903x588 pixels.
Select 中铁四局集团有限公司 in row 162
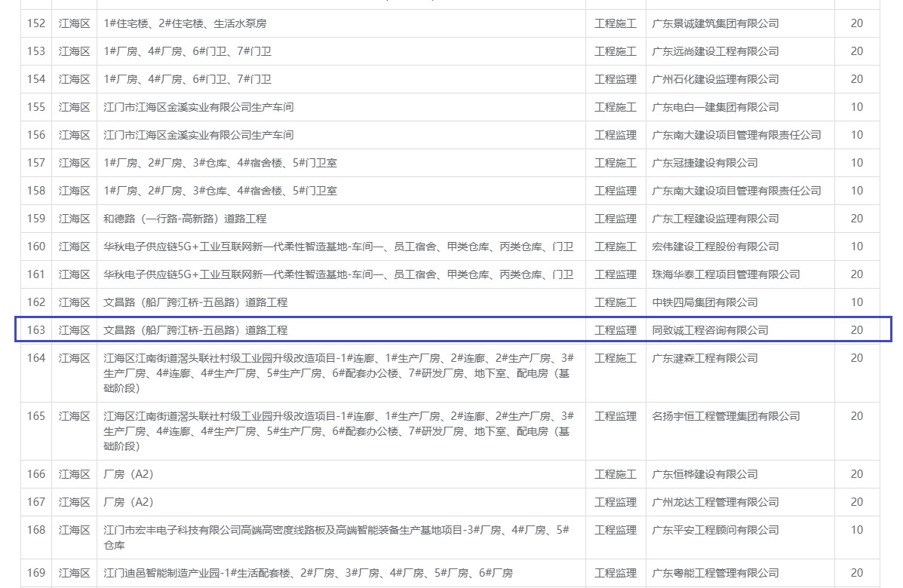point(705,302)
